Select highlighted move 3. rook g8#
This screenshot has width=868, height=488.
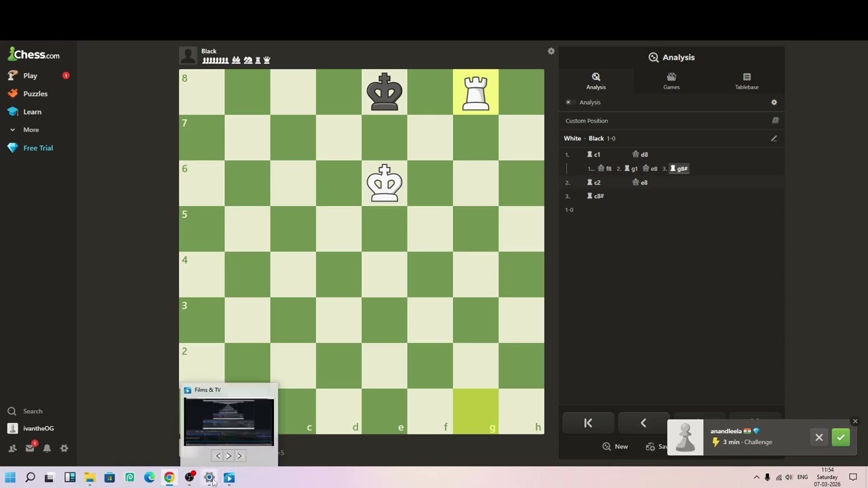pos(679,169)
